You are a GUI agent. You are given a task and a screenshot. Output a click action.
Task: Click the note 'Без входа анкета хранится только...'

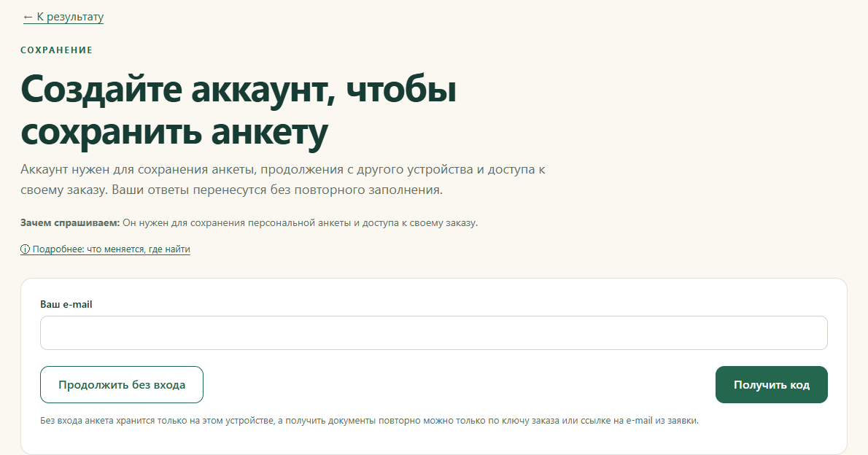tap(369, 421)
